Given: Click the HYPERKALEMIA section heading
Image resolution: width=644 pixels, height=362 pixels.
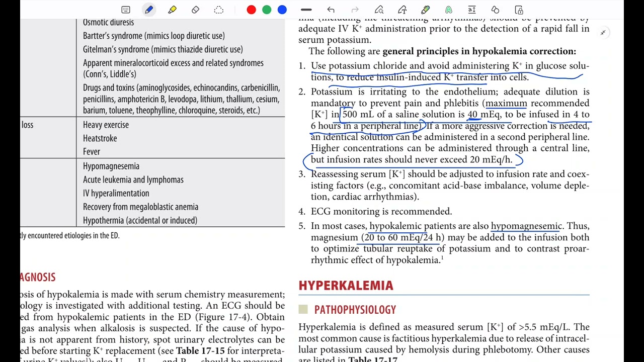Looking at the screenshot, I should pos(346,286).
